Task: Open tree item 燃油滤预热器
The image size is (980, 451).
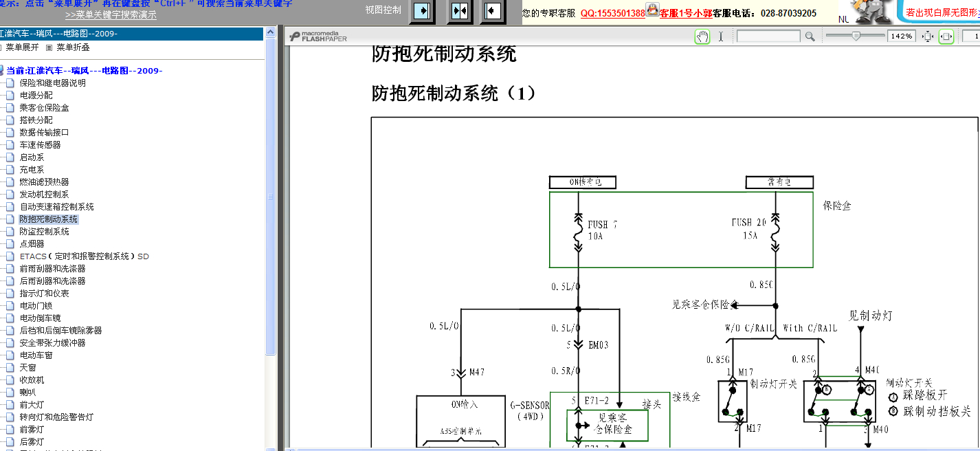Action: tap(44, 181)
